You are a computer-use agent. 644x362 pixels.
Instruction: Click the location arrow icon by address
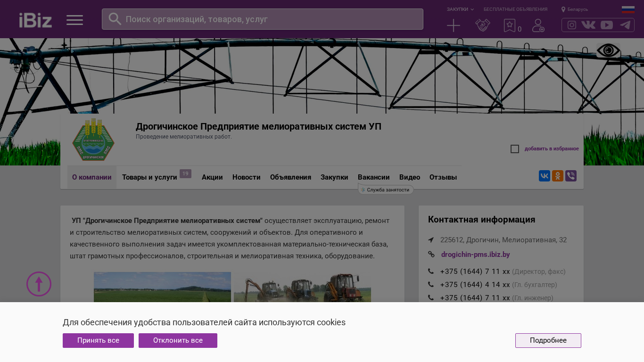(x=431, y=240)
